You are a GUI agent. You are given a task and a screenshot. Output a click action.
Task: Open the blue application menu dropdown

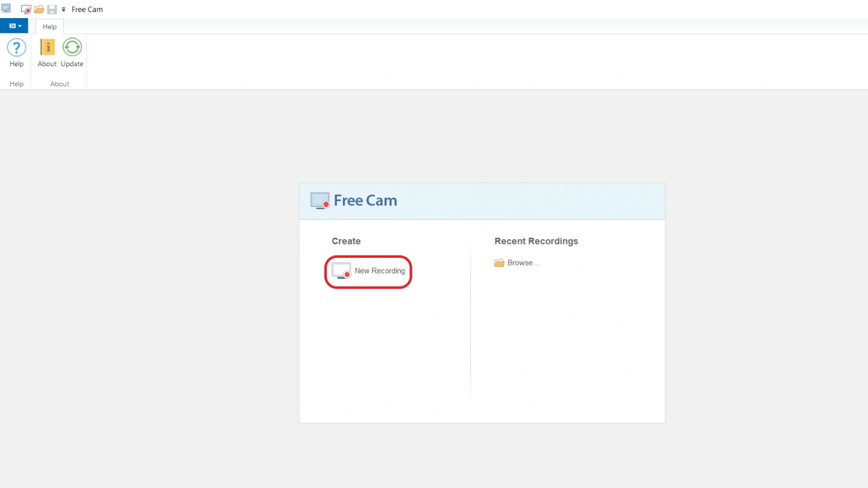pyautogui.click(x=14, y=26)
